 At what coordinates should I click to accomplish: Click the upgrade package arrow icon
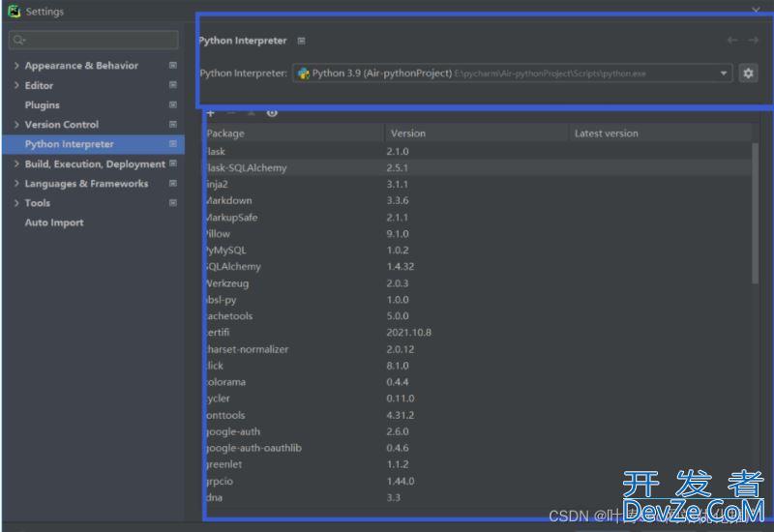252,113
